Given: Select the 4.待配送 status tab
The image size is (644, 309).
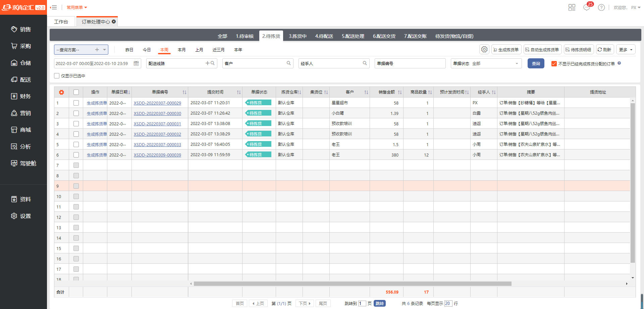Looking at the screenshot, I should coord(324,36).
